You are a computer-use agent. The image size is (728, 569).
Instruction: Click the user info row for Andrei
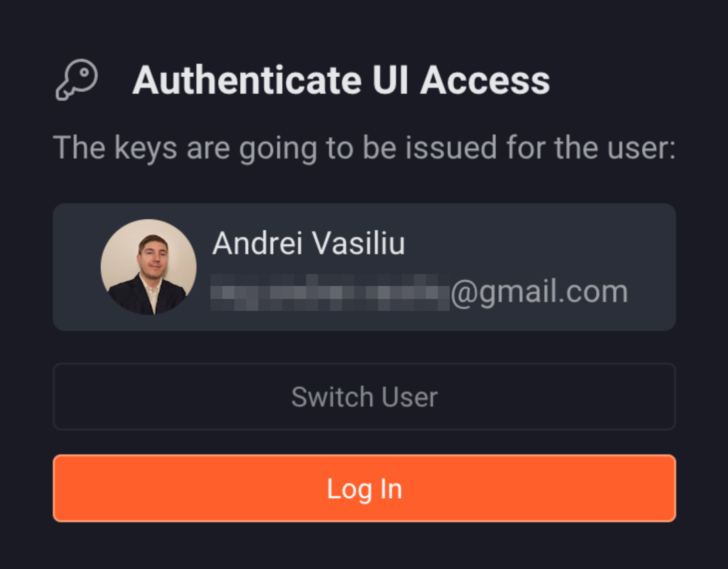coord(364,266)
